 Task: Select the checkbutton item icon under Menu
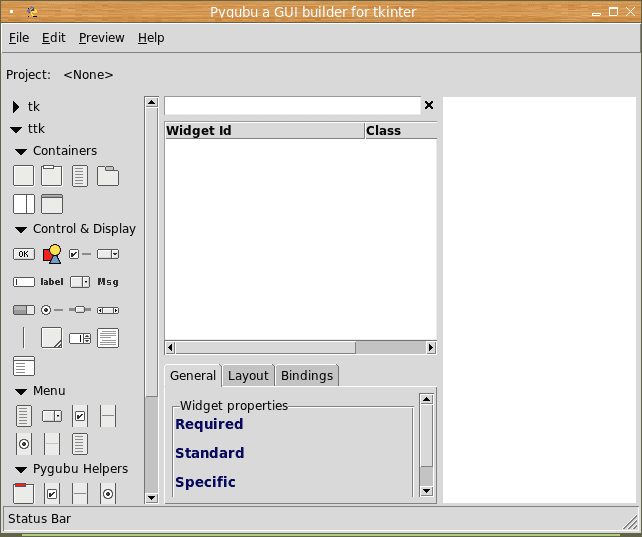click(x=80, y=416)
